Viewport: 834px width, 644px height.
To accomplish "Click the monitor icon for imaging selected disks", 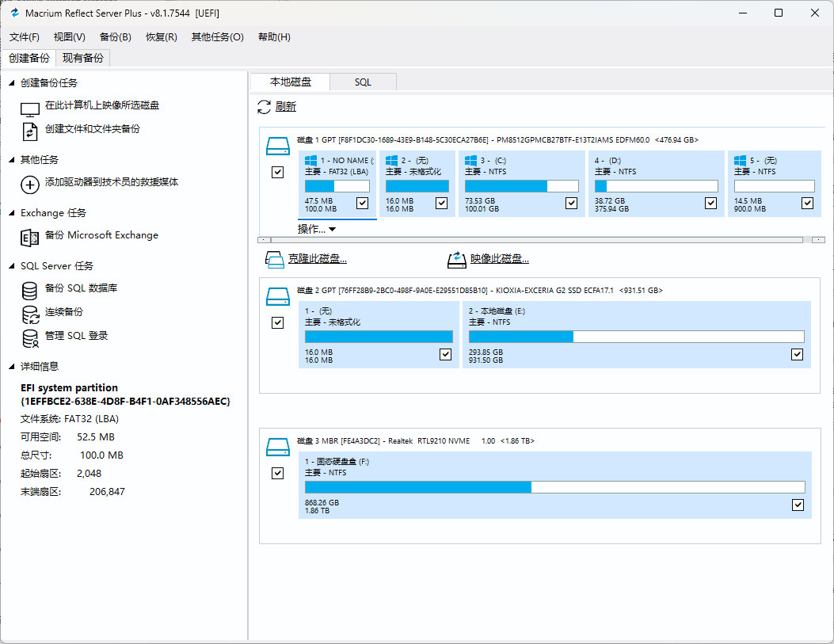I will pyautogui.click(x=30, y=109).
